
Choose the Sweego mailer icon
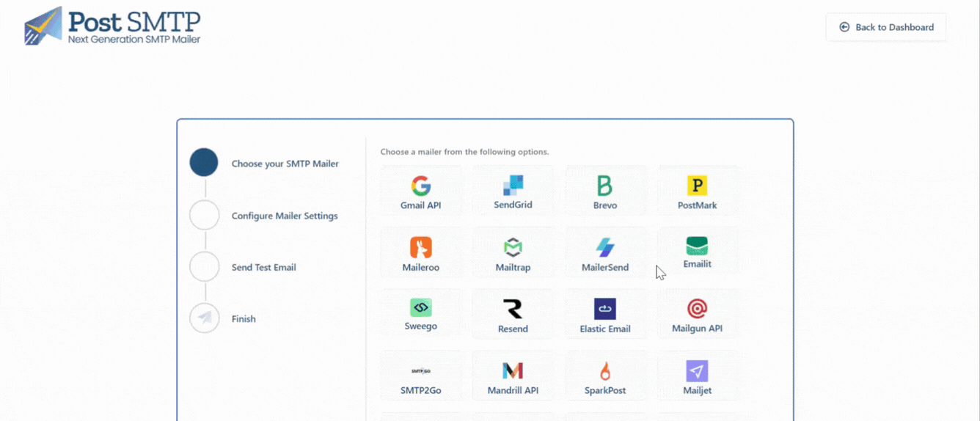(421, 308)
